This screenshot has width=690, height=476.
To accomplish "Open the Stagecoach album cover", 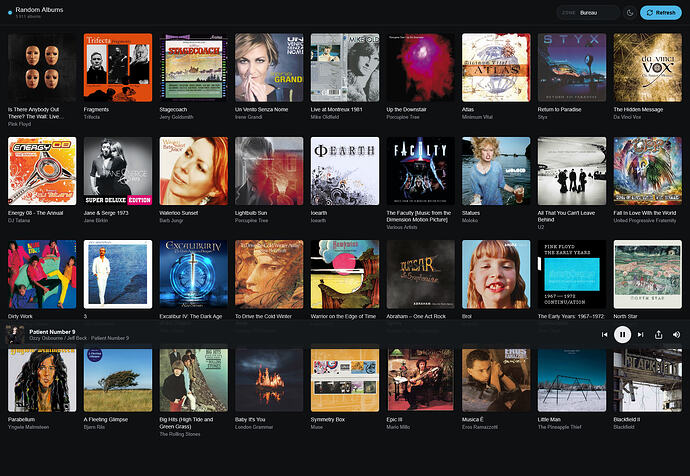I will click(194, 68).
